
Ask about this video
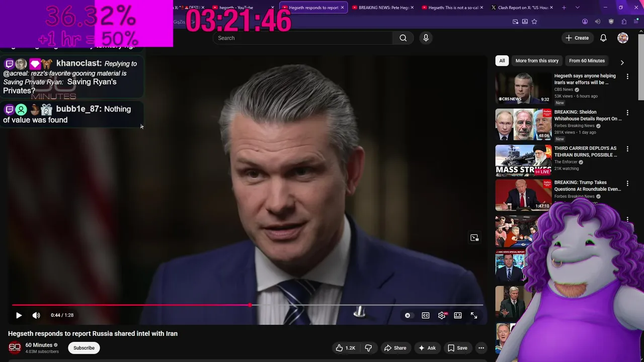427,348
